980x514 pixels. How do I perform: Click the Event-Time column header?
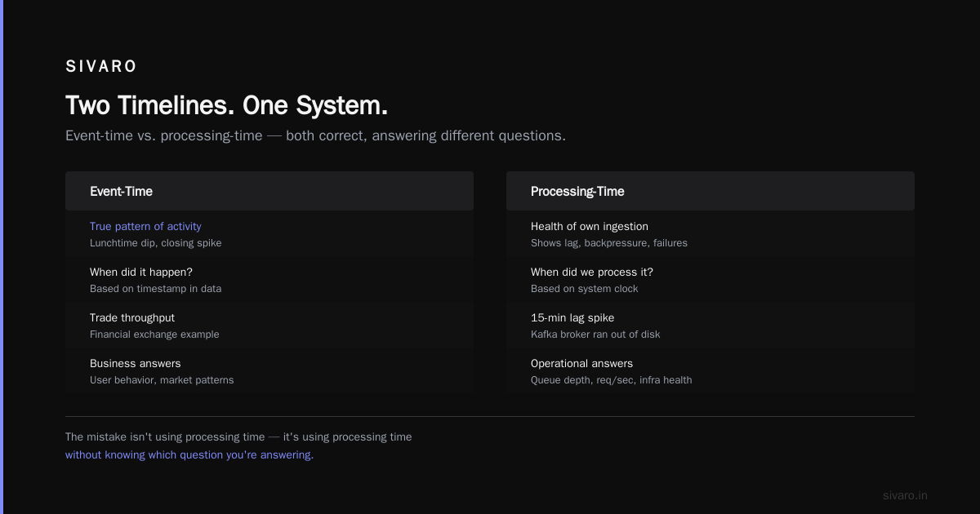[269, 191]
